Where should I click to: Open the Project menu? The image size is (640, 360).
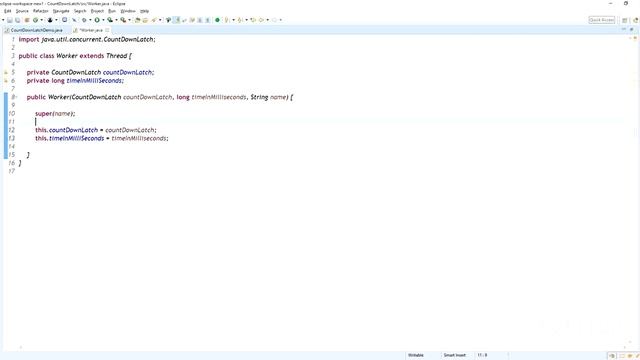(97, 11)
